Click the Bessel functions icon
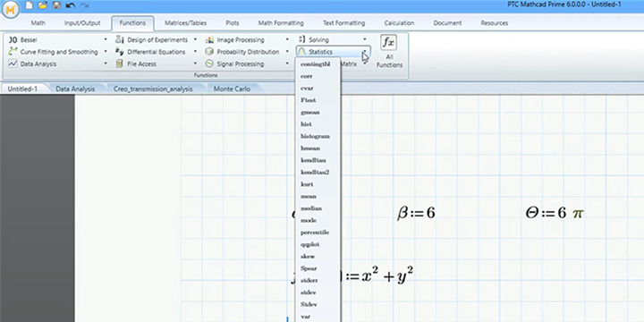This screenshot has height=322, width=644. pyautogui.click(x=13, y=40)
